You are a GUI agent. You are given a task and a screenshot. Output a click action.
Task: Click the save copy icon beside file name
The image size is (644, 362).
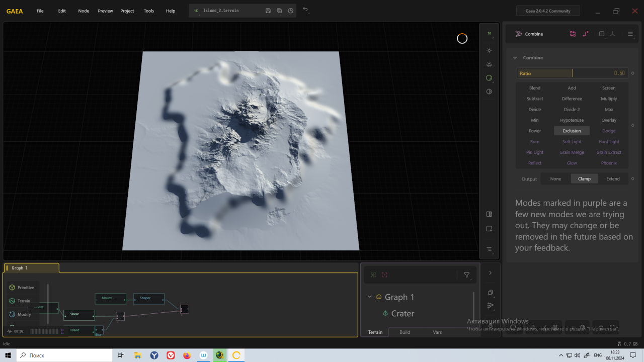[279, 11]
